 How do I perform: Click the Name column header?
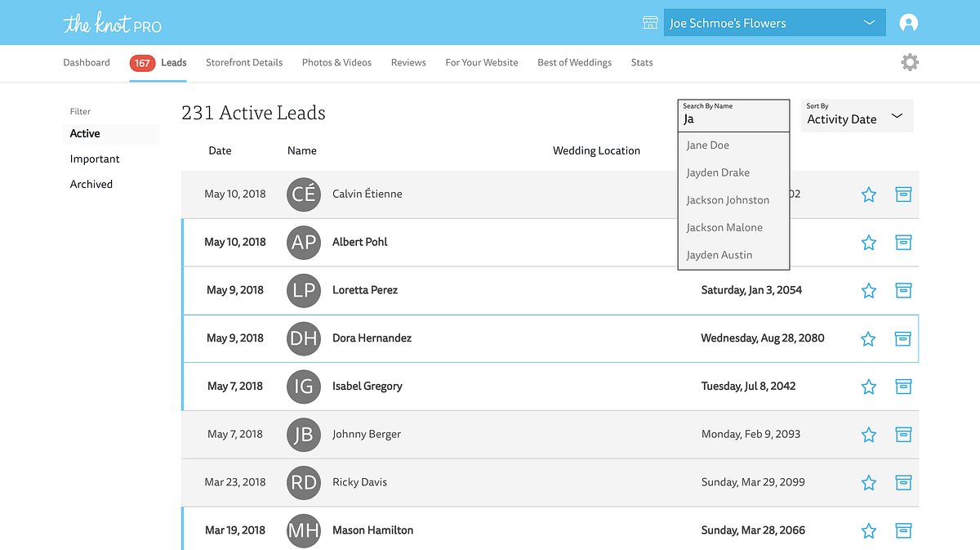pyautogui.click(x=302, y=150)
